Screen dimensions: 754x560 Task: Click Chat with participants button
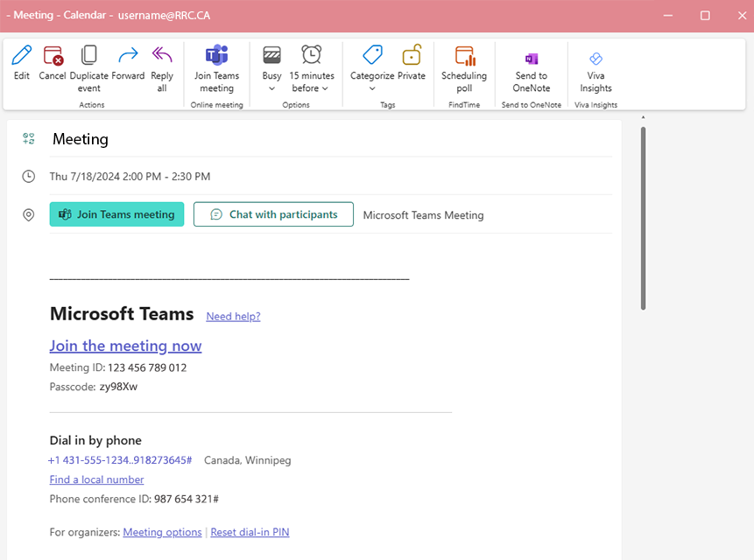point(273,214)
